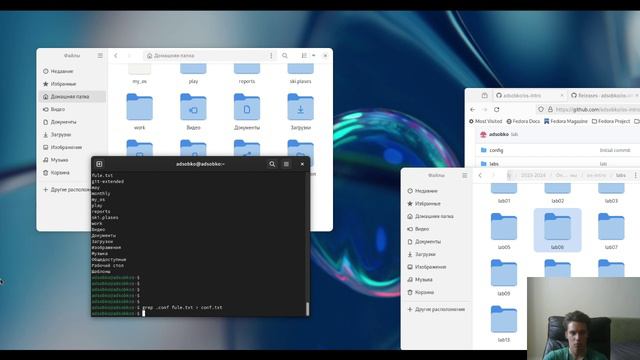This screenshot has height=360, width=640.
Task: Open the labs folder on GitHub page
Action: [x=494, y=164]
